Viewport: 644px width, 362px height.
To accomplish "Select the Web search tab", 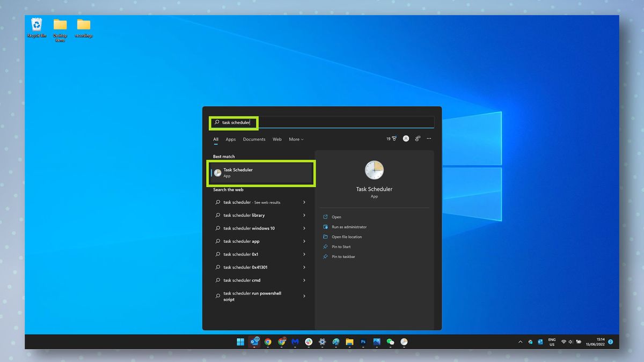I will tap(277, 139).
